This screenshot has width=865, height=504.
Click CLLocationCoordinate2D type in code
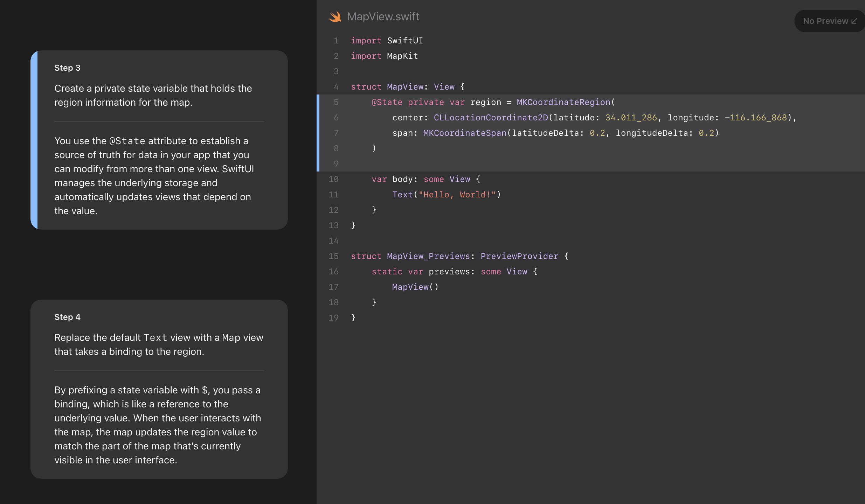click(491, 118)
